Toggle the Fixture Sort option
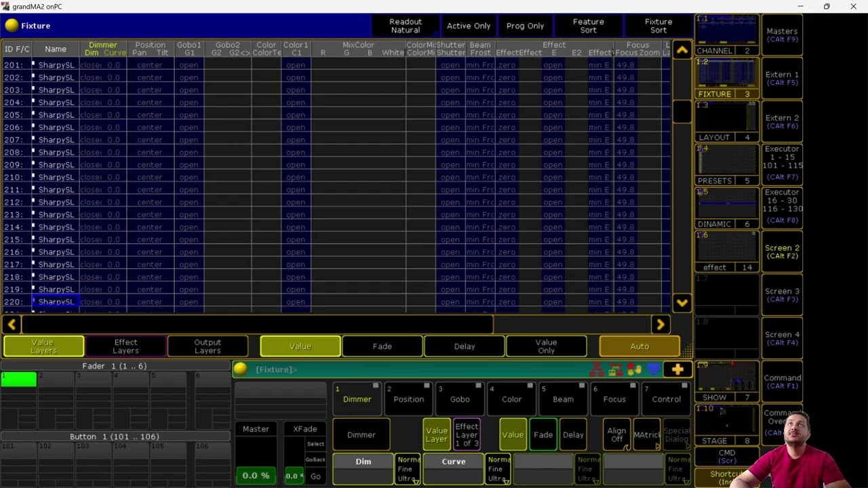868x488 pixels. click(658, 26)
